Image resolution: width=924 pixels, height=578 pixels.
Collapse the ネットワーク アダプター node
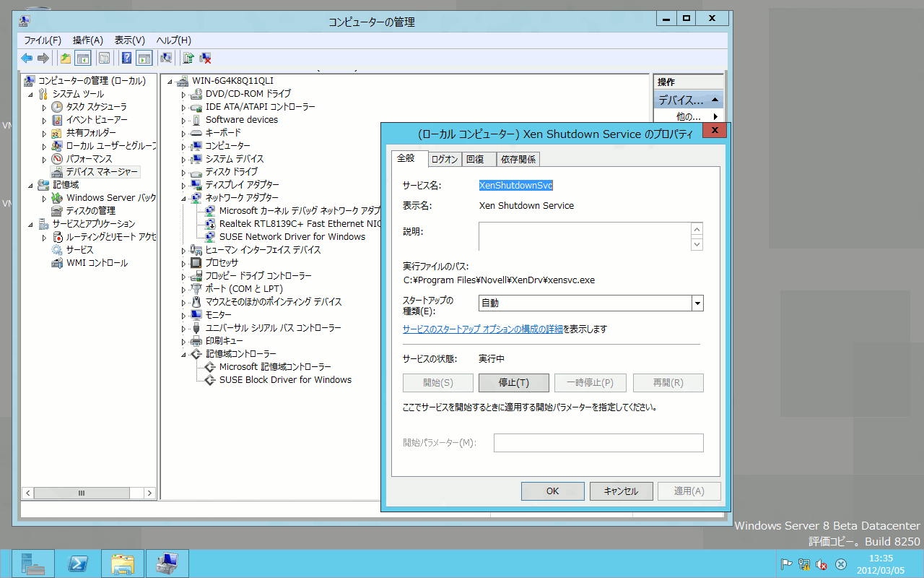tap(184, 198)
